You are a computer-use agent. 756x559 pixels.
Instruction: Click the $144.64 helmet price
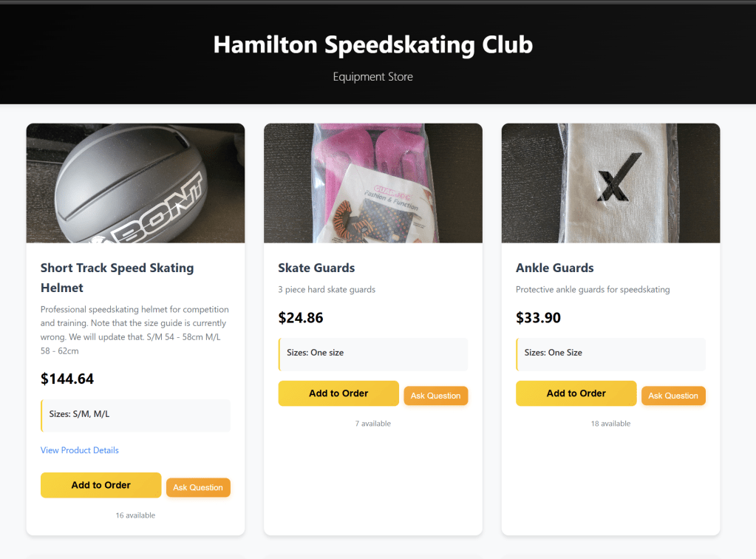pyautogui.click(x=67, y=379)
